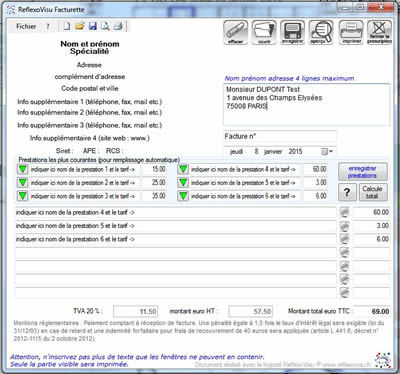Viewport: 400px width, 374px height.
Task: Open the date picker calendar dropdown
Action: pyautogui.click(x=327, y=151)
